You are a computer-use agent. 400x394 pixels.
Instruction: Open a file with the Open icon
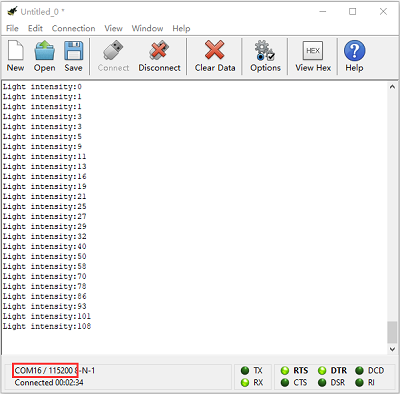[x=45, y=50]
